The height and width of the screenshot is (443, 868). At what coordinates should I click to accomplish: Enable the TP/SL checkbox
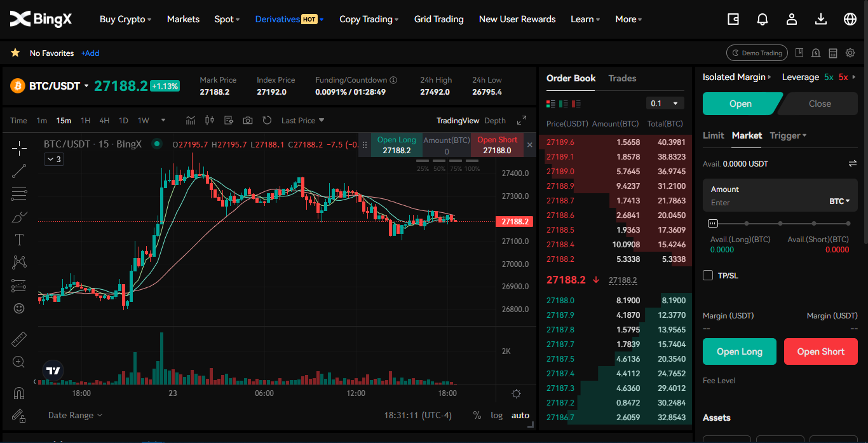(708, 275)
